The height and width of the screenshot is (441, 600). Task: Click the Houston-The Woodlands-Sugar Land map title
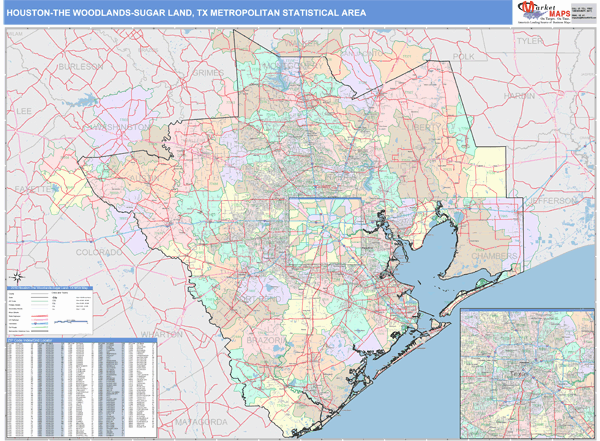(x=186, y=13)
